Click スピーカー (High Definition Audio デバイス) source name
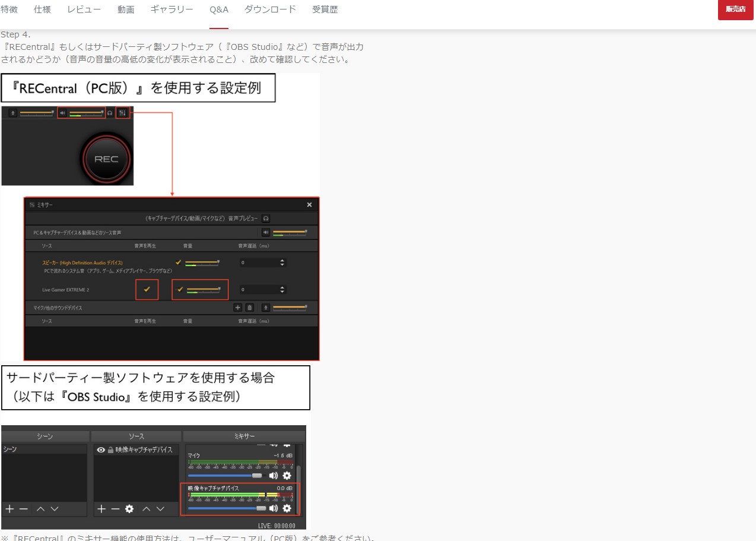Screen dimensions: 756x541 click(82, 262)
